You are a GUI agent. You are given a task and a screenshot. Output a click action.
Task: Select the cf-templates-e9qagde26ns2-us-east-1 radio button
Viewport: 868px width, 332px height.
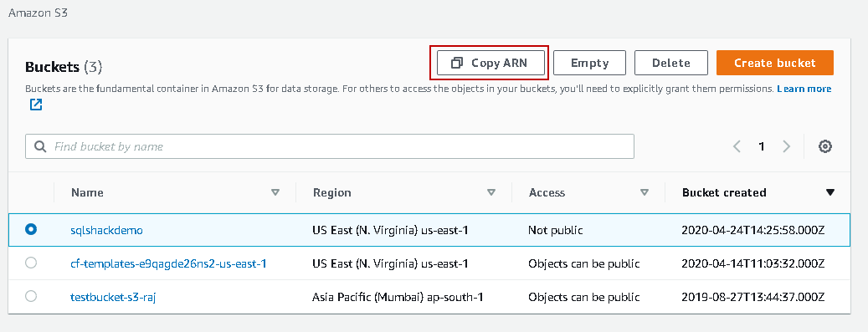tap(31, 263)
